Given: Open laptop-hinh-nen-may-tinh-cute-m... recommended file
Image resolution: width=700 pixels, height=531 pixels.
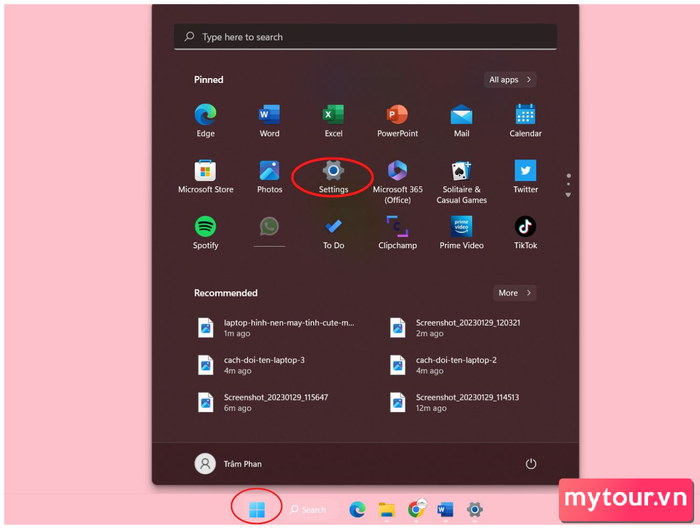Looking at the screenshot, I should click(x=276, y=328).
